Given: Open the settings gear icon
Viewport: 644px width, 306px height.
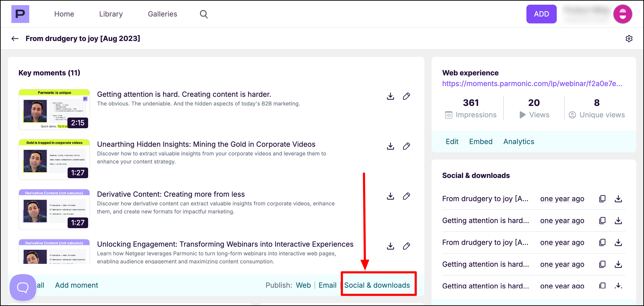Looking at the screenshot, I should pyautogui.click(x=629, y=38).
